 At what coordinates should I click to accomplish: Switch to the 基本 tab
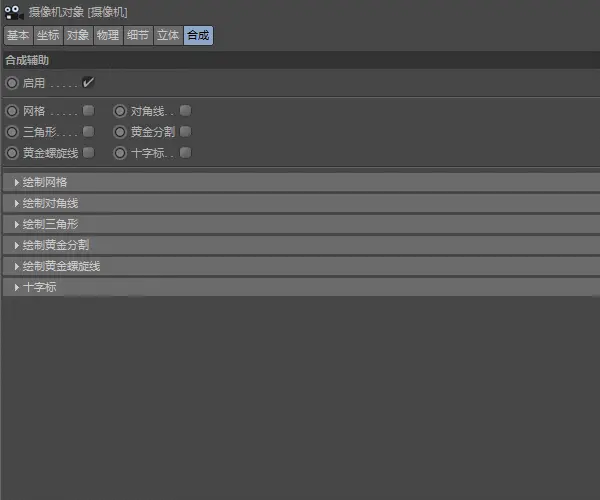click(x=18, y=35)
